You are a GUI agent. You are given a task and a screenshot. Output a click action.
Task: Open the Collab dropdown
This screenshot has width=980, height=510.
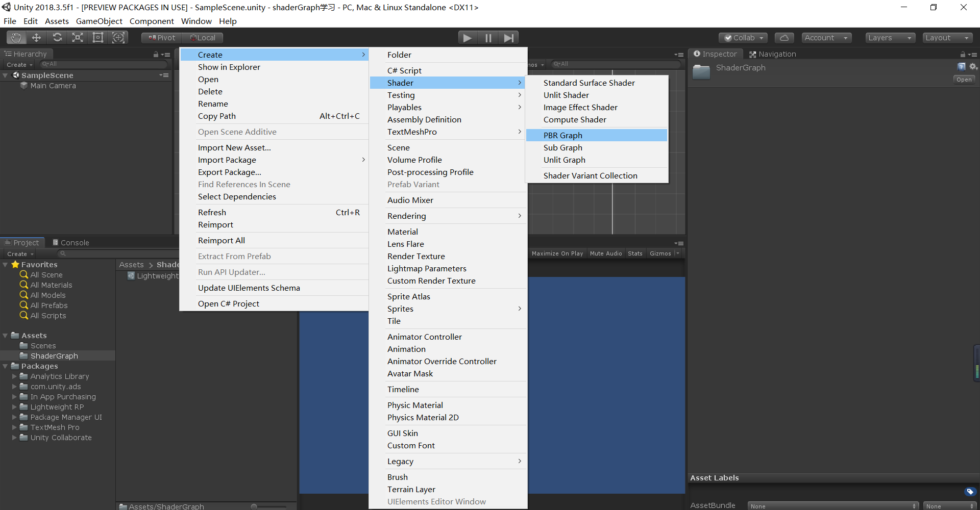(x=743, y=38)
